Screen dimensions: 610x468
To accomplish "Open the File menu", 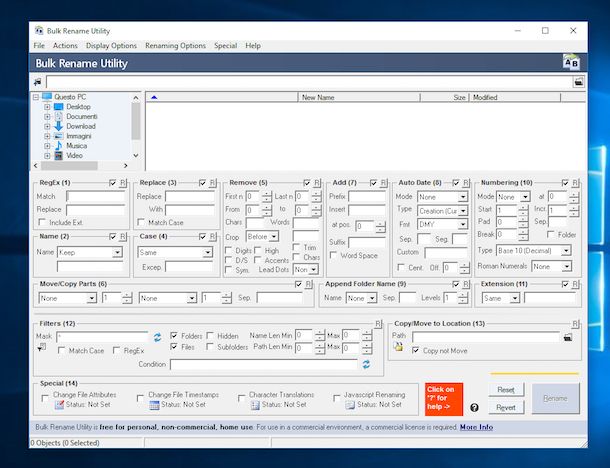I will click(x=39, y=46).
